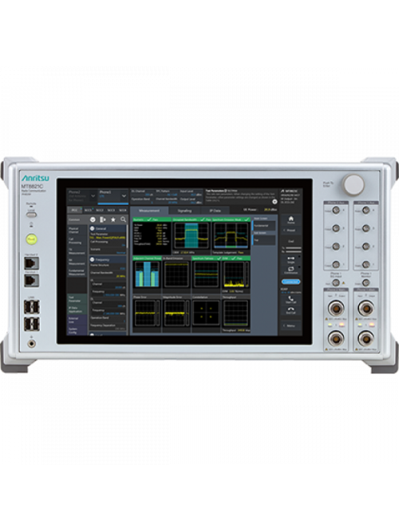Screen dimensions: 399x532
Task: Select the SCC3 carrier tab
Action: point(111,211)
